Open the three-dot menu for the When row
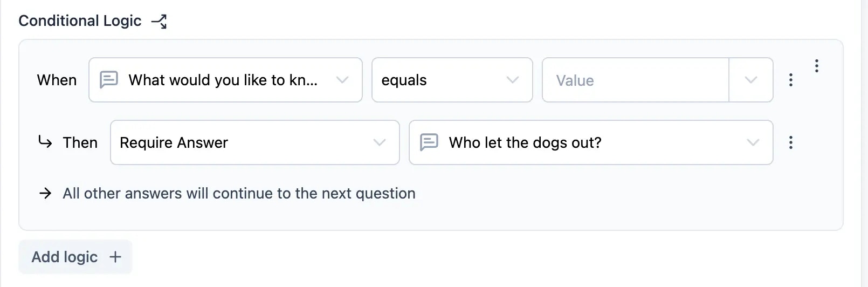Viewport: 868px width, 287px height. pos(790,80)
